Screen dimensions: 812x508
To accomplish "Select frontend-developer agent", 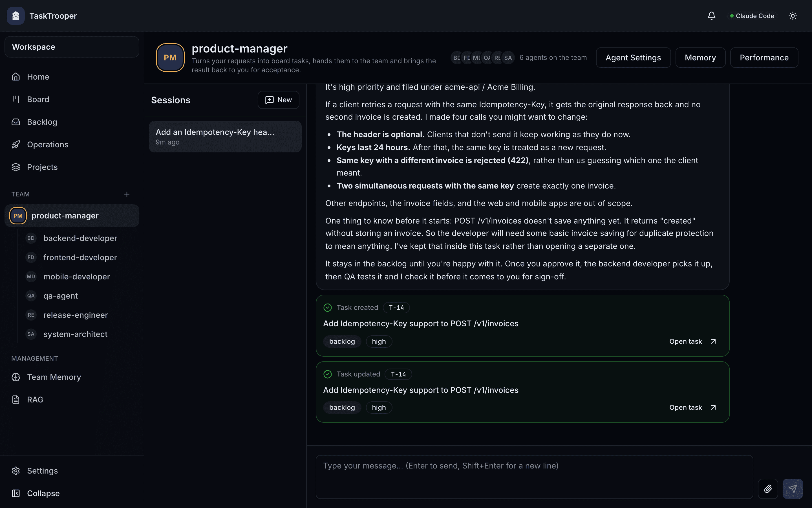I will coord(80,257).
